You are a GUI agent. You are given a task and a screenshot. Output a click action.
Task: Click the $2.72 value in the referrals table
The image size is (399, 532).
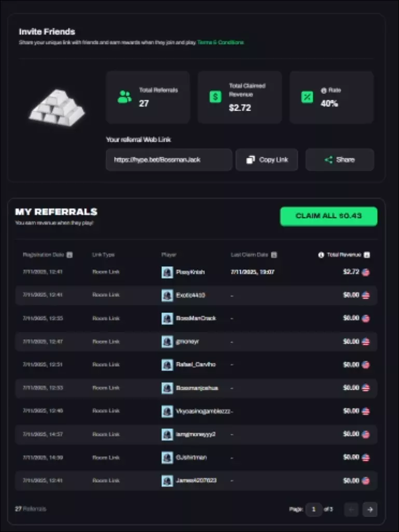tap(351, 272)
